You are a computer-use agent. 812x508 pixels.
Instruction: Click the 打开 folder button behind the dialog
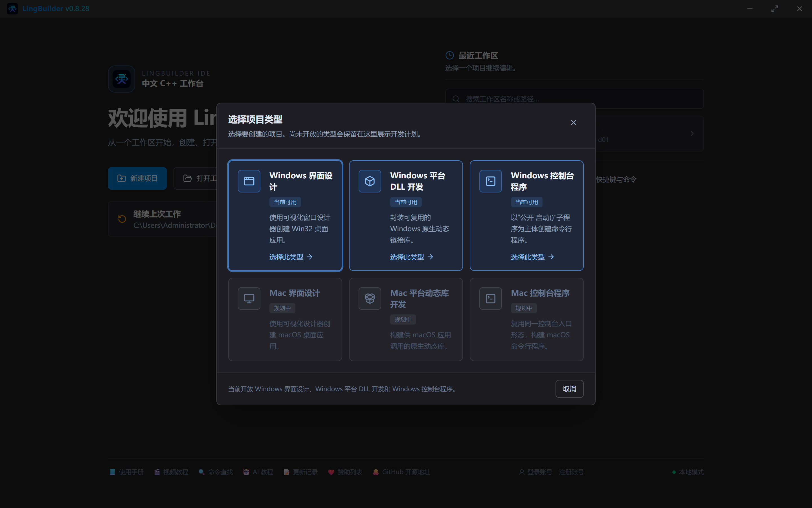(196, 178)
